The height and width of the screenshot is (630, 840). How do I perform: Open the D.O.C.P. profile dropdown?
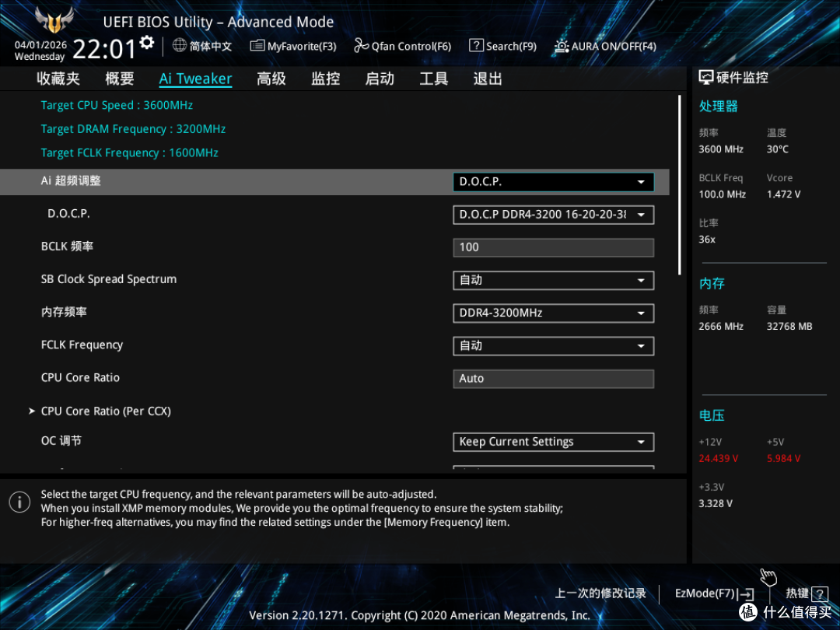[554, 215]
